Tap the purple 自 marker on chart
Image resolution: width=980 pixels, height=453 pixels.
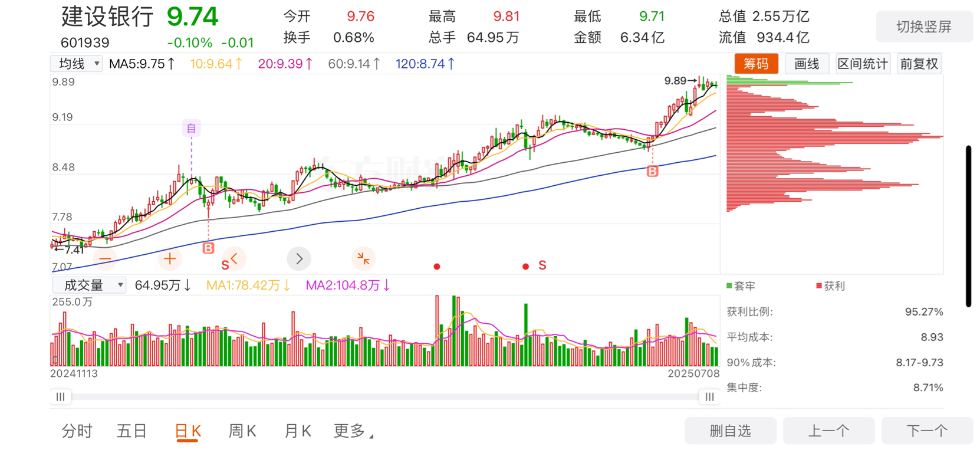(191, 128)
